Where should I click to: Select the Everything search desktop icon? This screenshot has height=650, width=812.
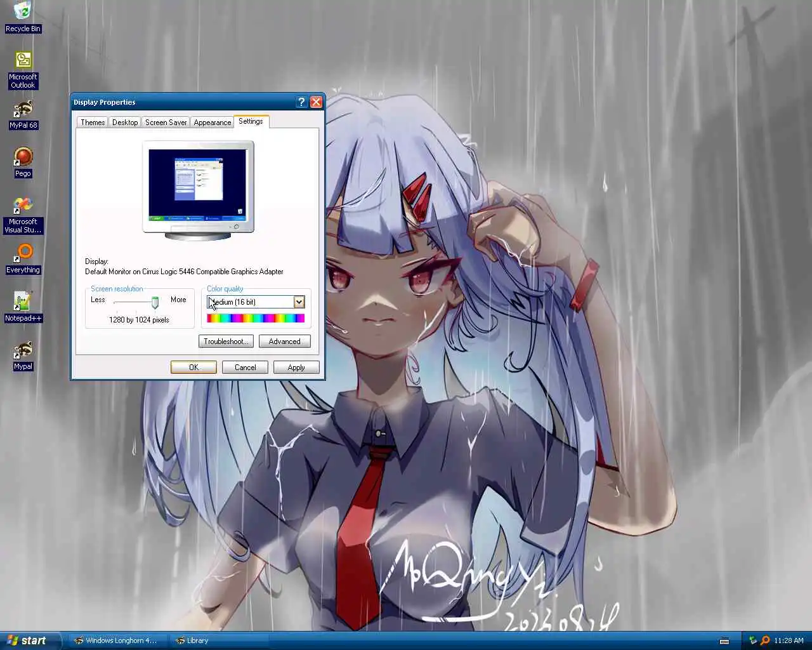click(x=23, y=259)
